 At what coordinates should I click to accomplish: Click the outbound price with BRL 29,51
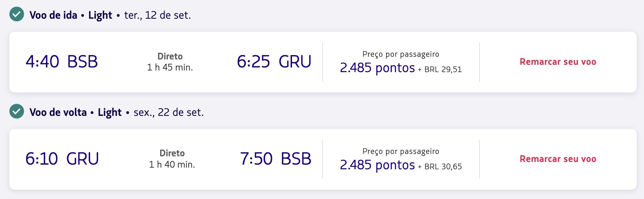coord(401,68)
